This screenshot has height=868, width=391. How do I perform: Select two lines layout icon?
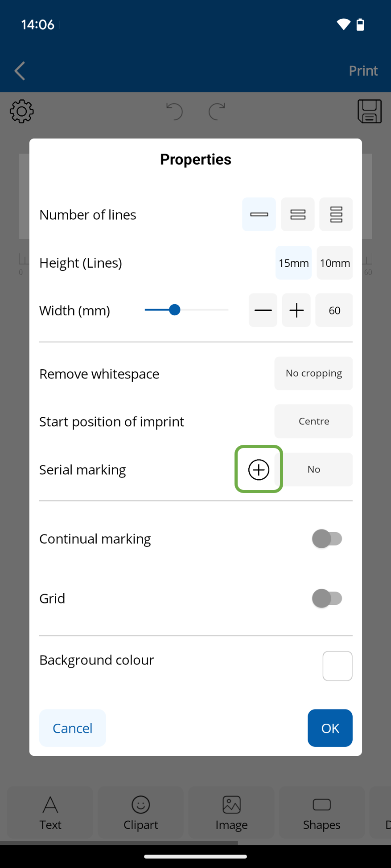297,214
